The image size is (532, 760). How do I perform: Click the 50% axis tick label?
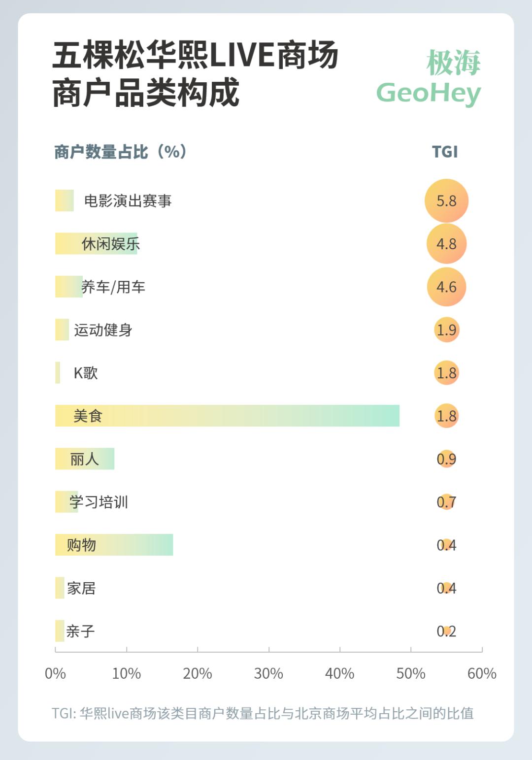(411, 673)
